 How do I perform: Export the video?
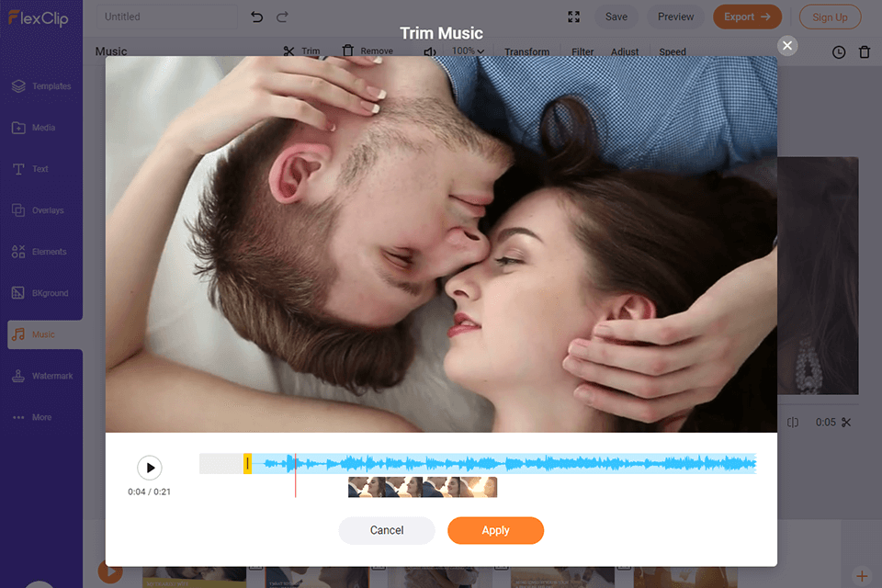[x=747, y=17]
